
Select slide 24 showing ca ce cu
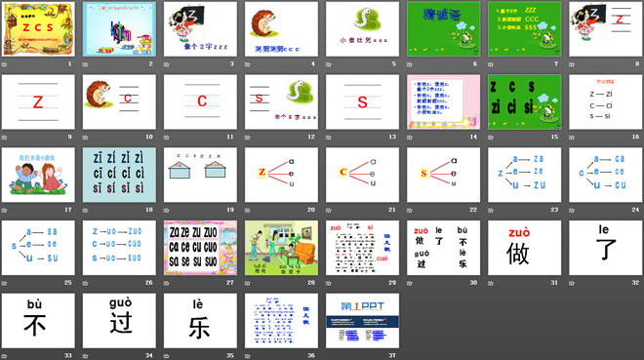pyautogui.click(x=605, y=175)
